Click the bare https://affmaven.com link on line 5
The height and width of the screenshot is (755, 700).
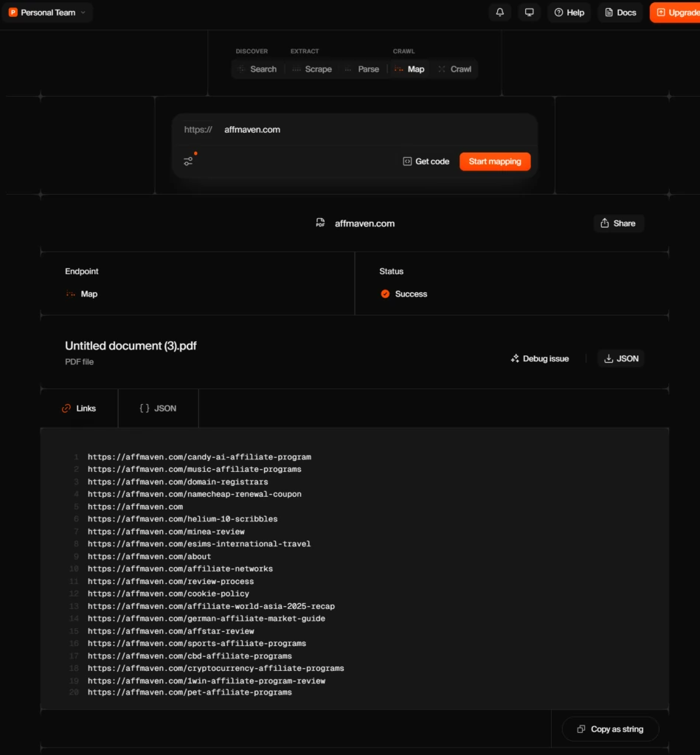pyautogui.click(x=136, y=507)
